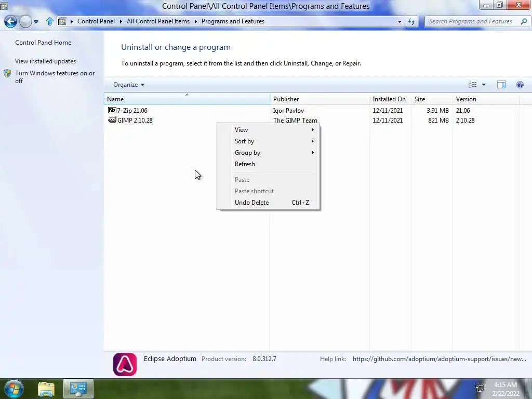This screenshot has height=399, width=532.
Task: Click the 821 MB size cell
Action: pos(438,121)
